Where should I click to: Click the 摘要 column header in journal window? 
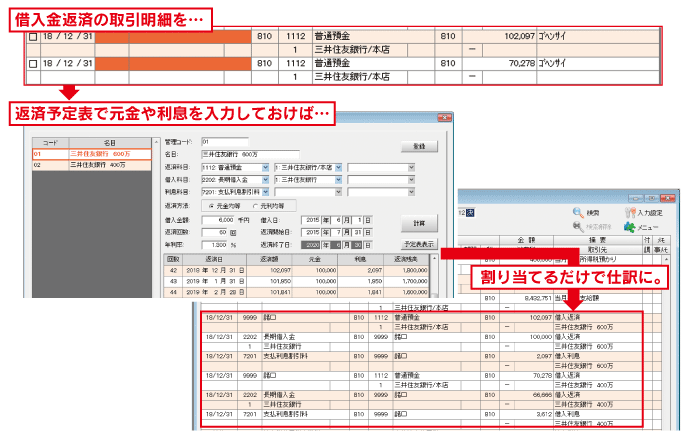tap(598, 240)
